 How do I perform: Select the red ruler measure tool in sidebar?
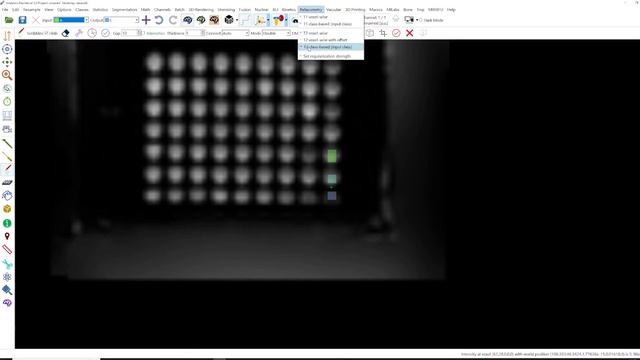(7, 249)
